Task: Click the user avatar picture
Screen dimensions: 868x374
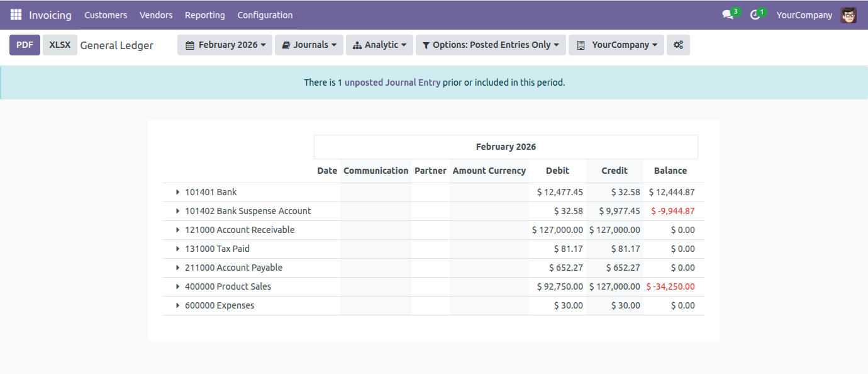Action: 849,15
